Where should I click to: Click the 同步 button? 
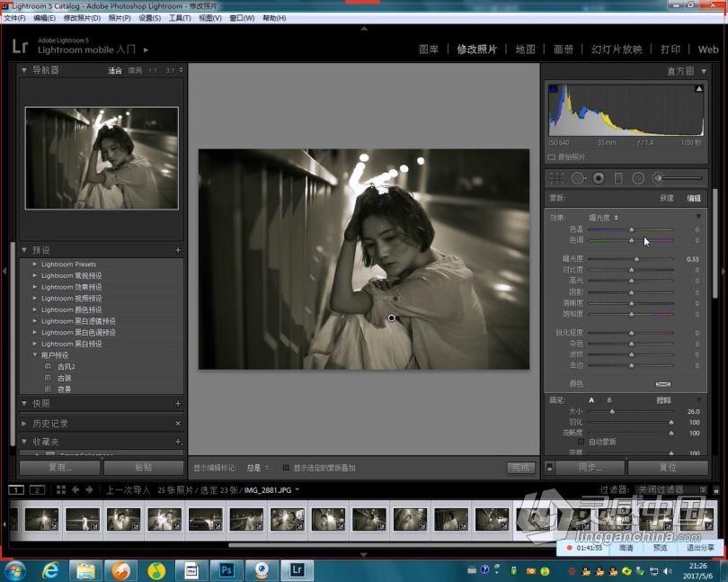[590, 468]
